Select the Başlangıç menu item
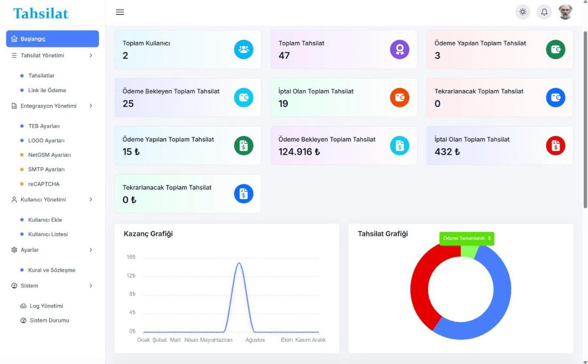The height and width of the screenshot is (364, 588). click(x=53, y=39)
